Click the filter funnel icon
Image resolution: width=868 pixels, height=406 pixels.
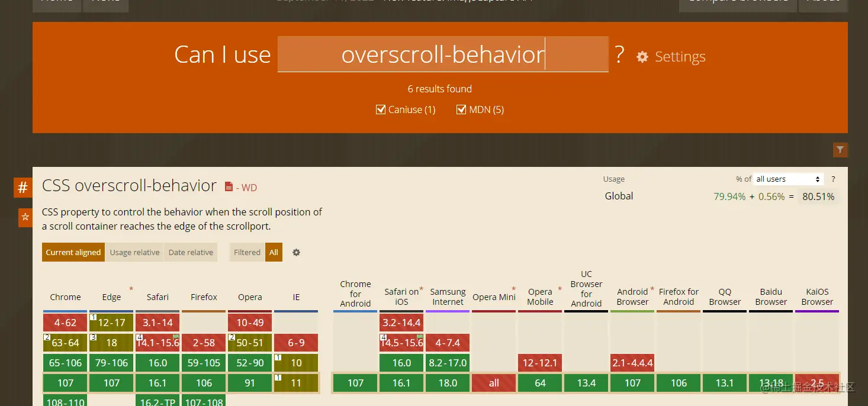(x=840, y=150)
